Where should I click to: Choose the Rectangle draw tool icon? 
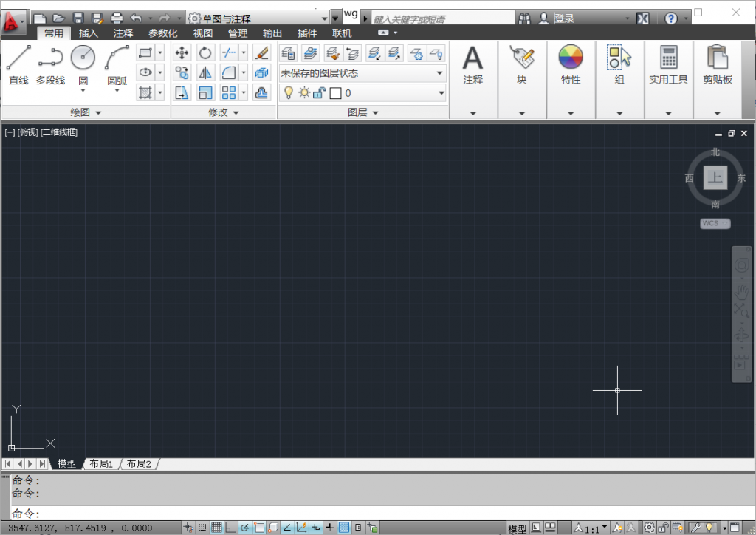click(x=145, y=52)
